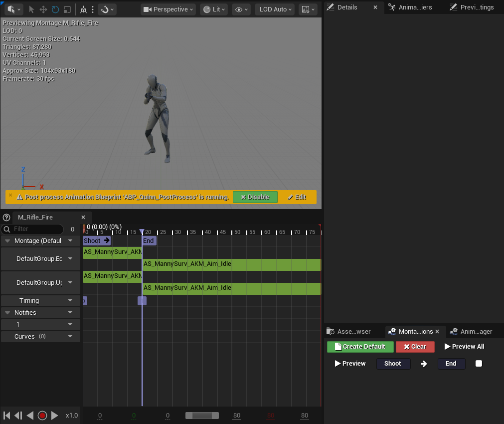Open the Curves (0) dropdown

coord(70,336)
